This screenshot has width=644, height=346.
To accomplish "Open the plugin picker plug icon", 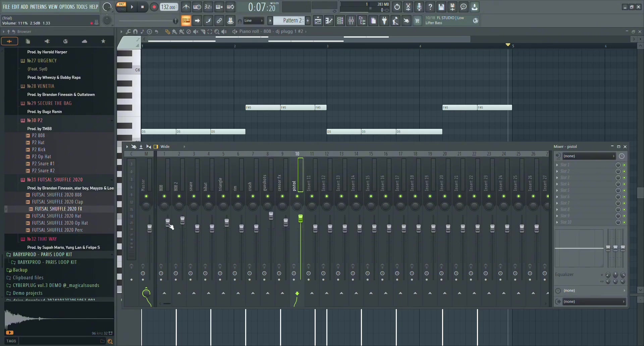I will click(x=384, y=21).
